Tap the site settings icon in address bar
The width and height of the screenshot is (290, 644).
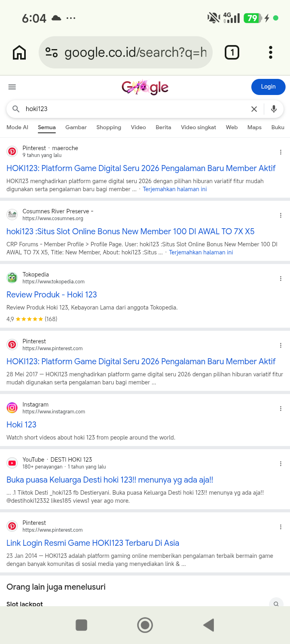(52, 52)
